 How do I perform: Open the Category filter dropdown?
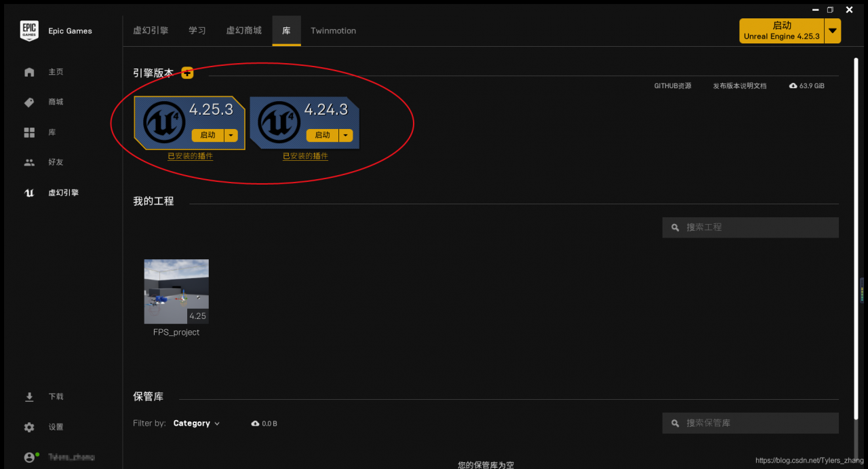(197, 424)
